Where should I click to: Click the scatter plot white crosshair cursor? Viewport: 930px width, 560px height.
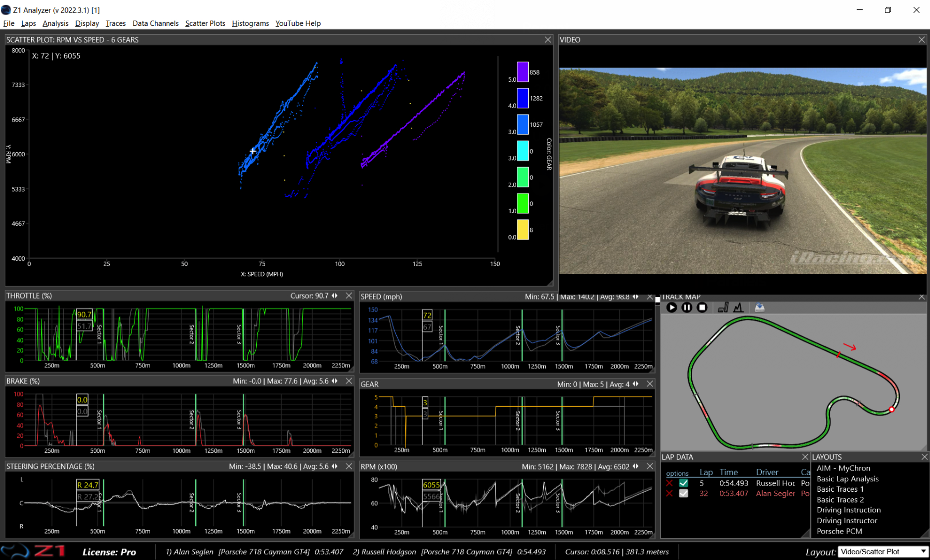(x=253, y=151)
